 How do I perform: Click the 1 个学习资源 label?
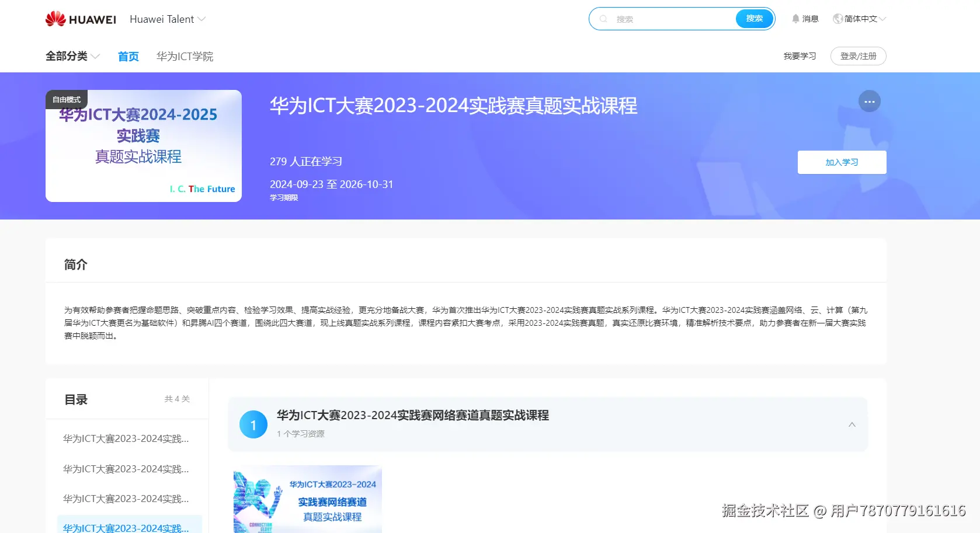301,434
